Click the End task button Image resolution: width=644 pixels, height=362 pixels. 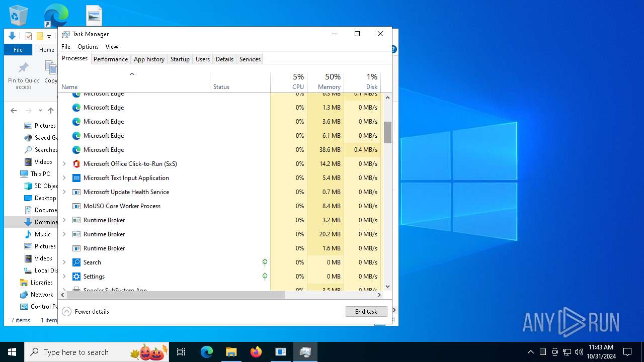coord(366,312)
